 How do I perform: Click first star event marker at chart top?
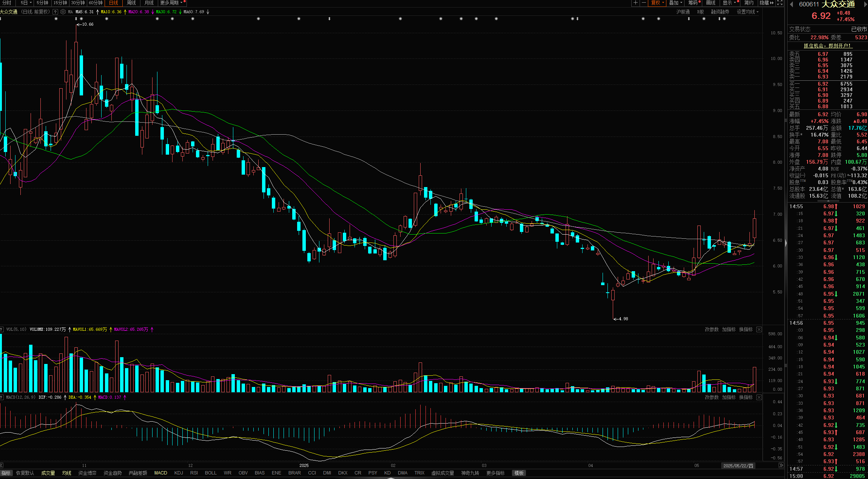click(x=56, y=18)
